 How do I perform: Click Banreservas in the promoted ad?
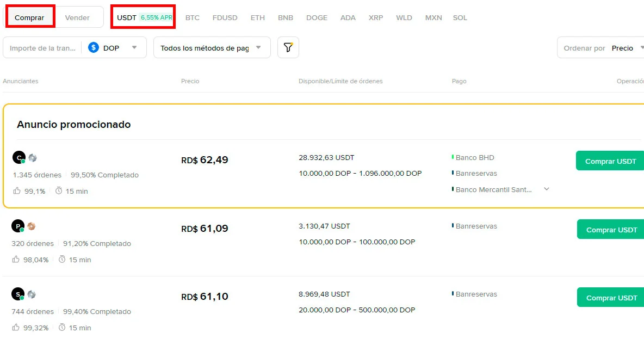[x=476, y=174]
